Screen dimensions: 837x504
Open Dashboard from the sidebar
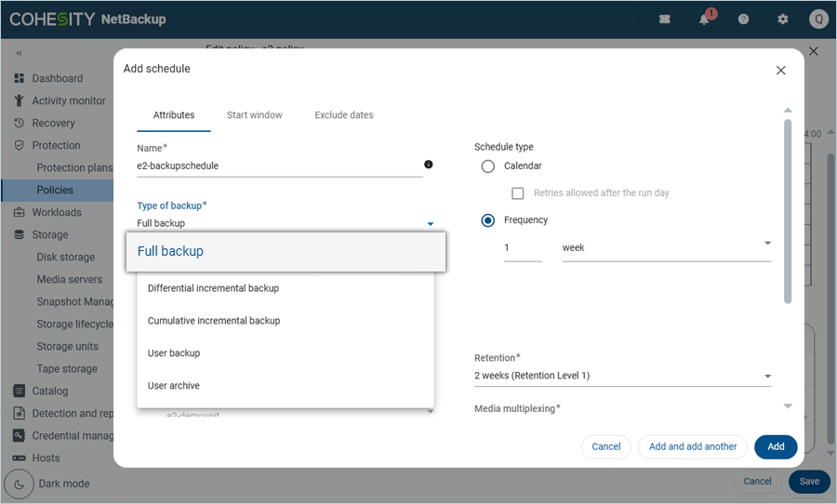click(57, 78)
